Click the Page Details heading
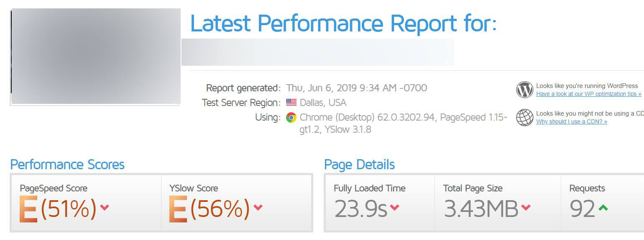 pos(359,165)
